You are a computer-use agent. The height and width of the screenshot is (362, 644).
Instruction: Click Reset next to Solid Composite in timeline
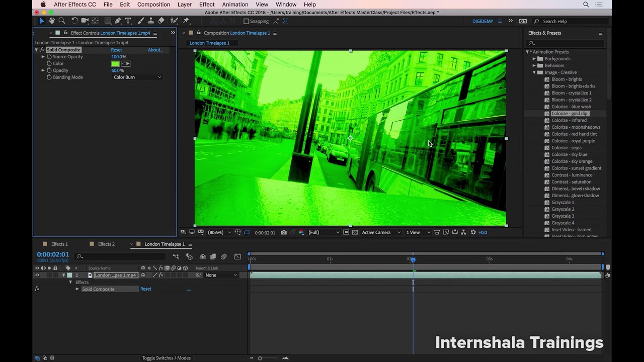pos(146,289)
